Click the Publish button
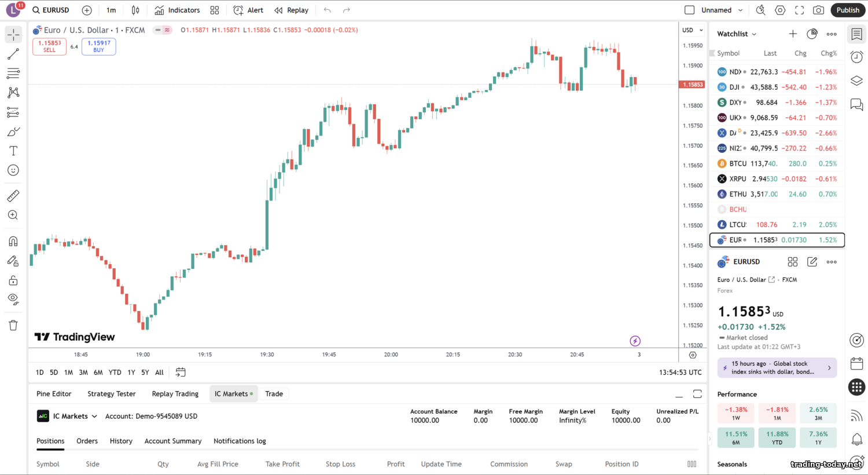Image resolution: width=868 pixels, height=475 pixels. pyautogui.click(x=848, y=10)
